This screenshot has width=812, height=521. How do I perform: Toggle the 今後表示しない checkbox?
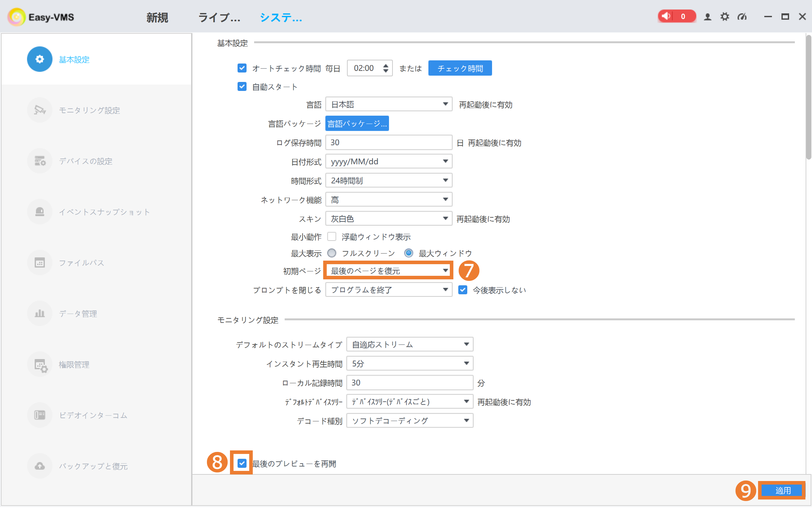pyautogui.click(x=462, y=290)
